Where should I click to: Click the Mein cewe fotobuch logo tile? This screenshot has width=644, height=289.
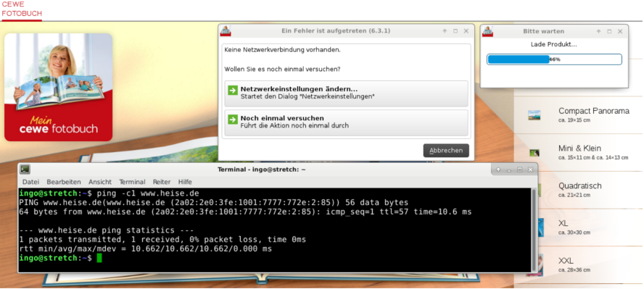[58, 87]
